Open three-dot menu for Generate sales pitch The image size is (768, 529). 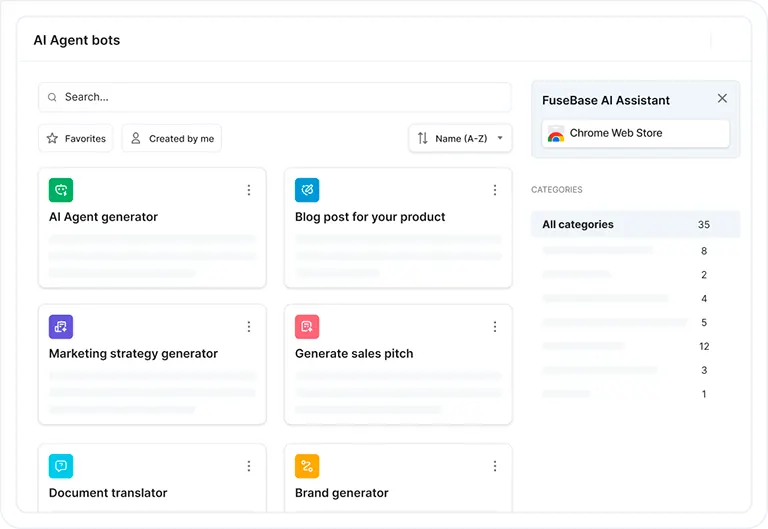495,327
